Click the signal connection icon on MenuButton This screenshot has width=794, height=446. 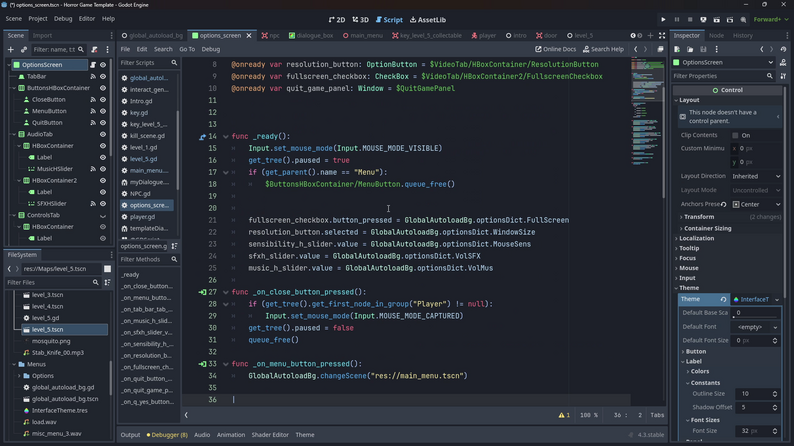point(92,111)
